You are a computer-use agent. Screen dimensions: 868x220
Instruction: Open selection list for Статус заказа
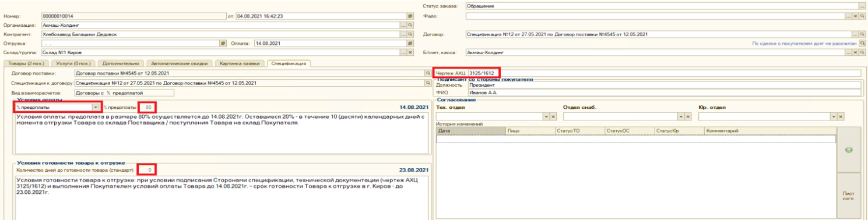click(x=862, y=6)
